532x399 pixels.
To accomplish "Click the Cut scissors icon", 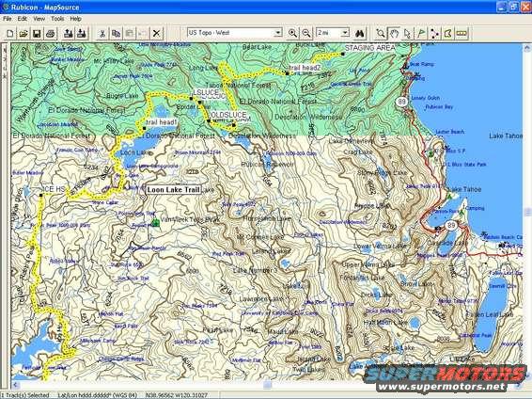I will [102, 33].
